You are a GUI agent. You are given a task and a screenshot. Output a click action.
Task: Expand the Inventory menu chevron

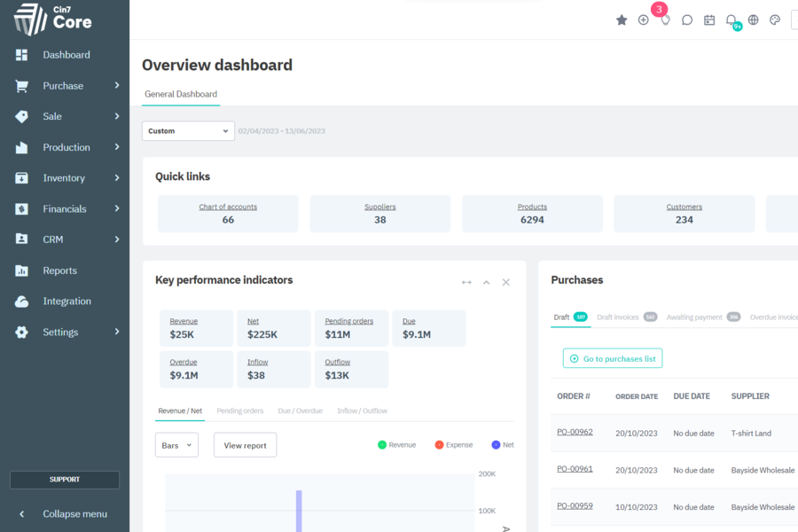(117, 177)
